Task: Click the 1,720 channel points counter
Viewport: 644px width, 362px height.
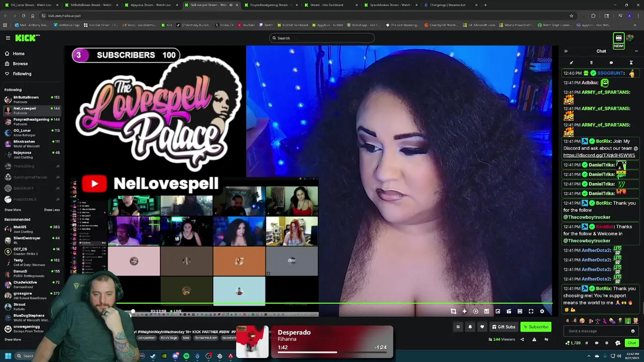Action: click(573, 343)
